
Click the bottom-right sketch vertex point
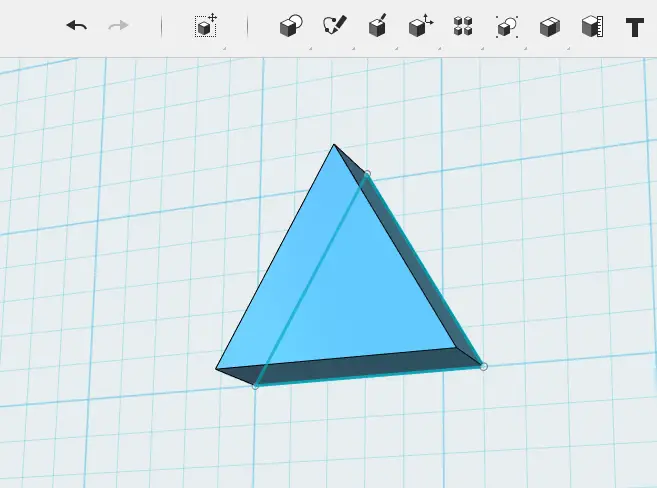point(484,367)
